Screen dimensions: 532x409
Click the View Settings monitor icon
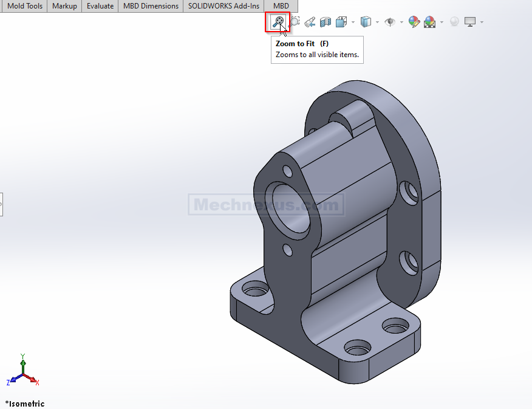coord(470,22)
